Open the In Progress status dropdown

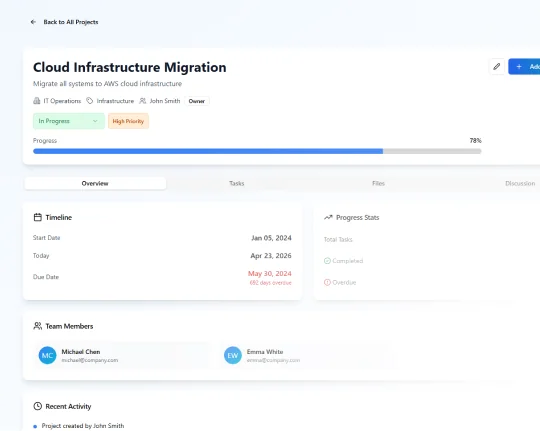click(69, 121)
